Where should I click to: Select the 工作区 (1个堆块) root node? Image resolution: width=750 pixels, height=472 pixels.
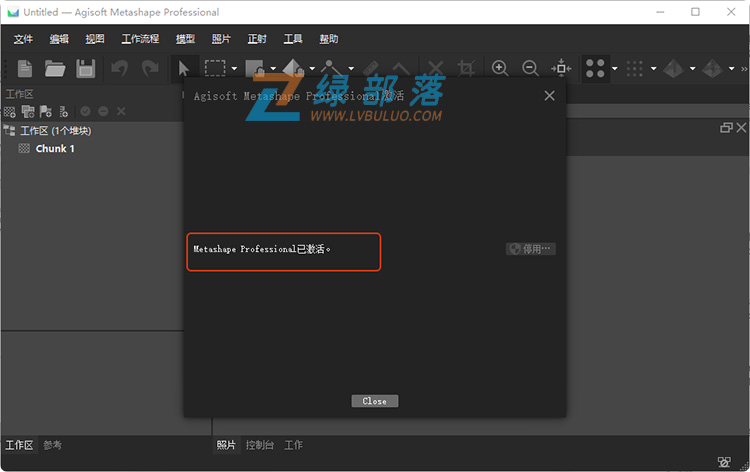pyautogui.click(x=55, y=131)
